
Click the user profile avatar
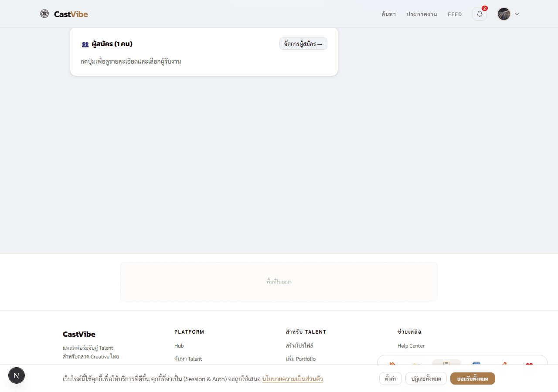[504, 14]
